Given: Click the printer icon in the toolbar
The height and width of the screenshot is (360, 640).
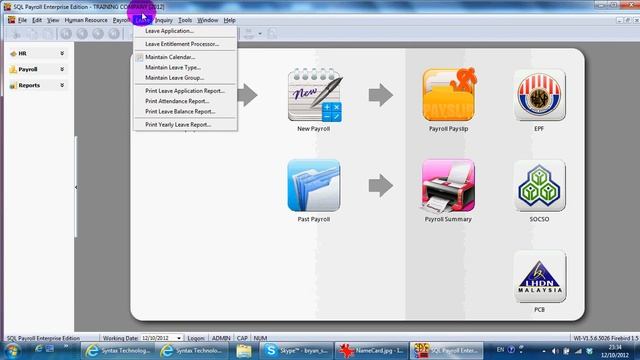Looking at the screenshot, I should coord(249,33).
